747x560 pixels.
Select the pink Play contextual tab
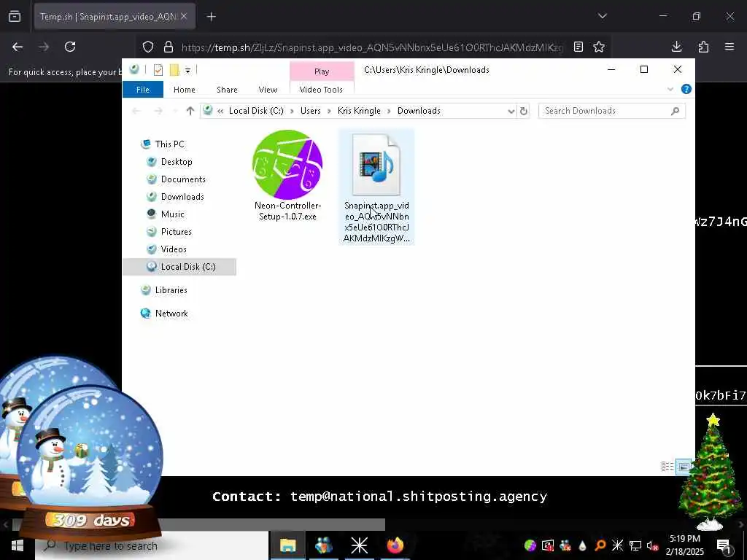(x=322, y=71)
